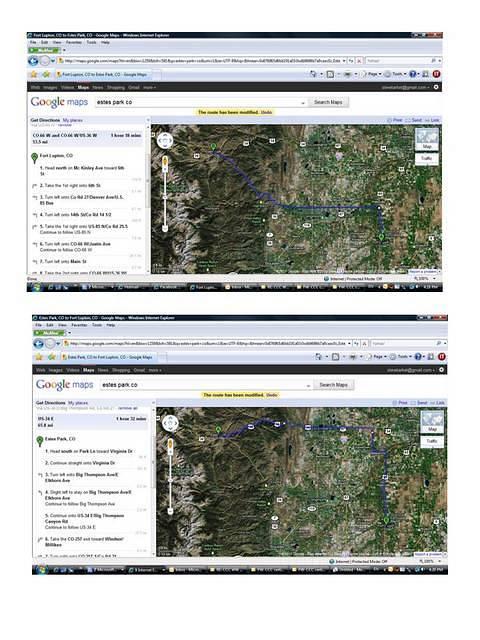Select 'Fort Lupton, CO to Estes Park' browser tab
Screen dimensions: 480x640
(x=102, y=75)
